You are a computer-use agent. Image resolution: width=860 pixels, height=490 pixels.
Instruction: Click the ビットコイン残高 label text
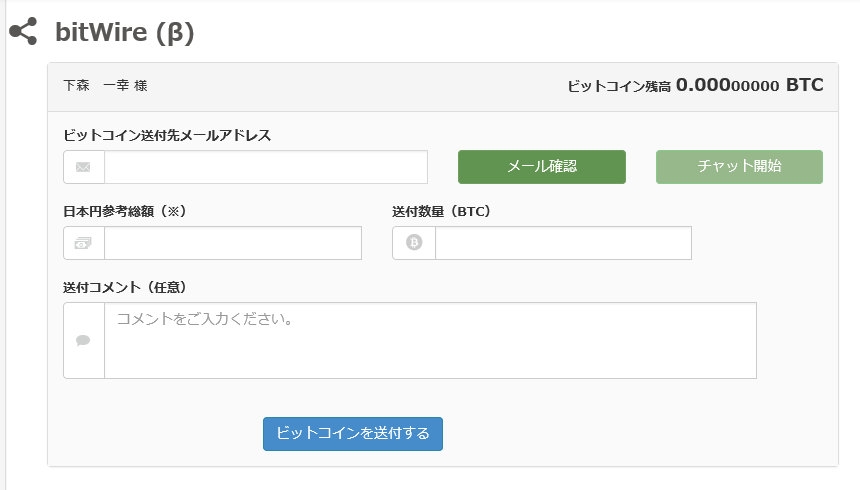619,87
